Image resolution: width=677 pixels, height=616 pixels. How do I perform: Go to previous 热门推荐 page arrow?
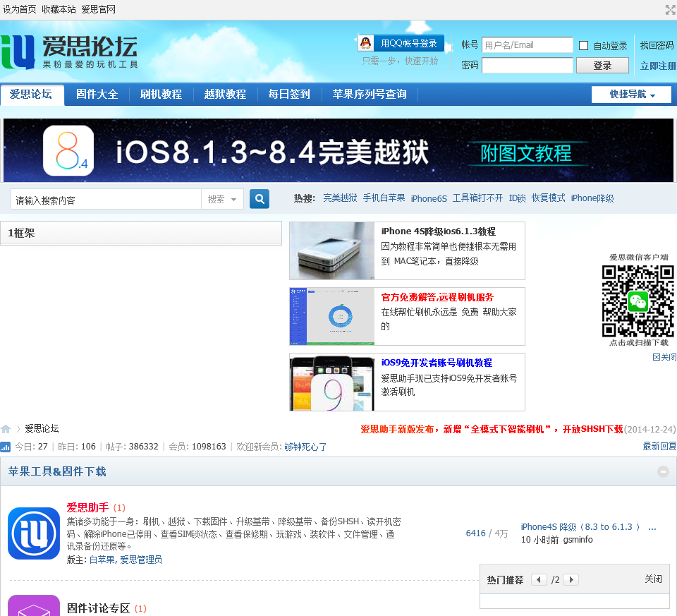pos(538,580)
